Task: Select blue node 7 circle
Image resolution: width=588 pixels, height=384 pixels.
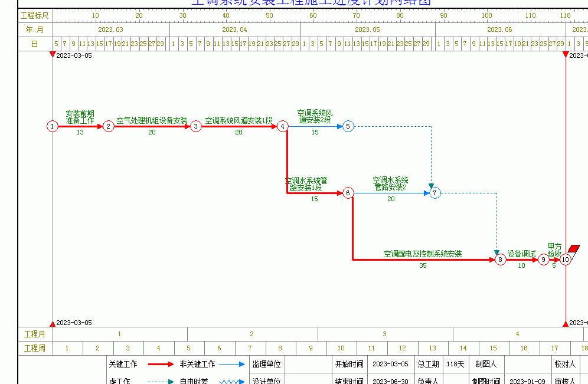Action: click(x=435, y=193)
